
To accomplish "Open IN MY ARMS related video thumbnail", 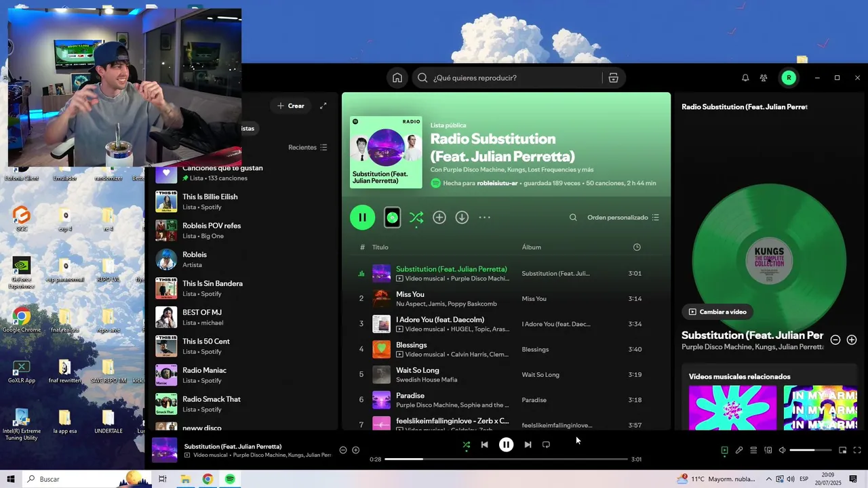I will point(821,407).
